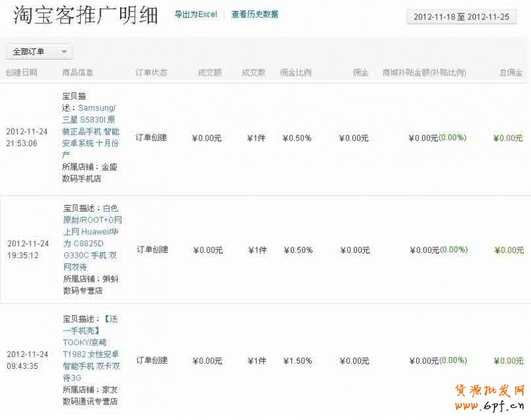Click the 导出为Excel export link

(x=195, y=15)
